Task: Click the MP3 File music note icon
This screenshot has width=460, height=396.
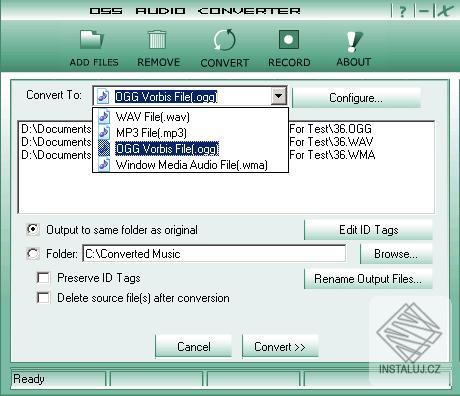Action: (x=104, y=133)
